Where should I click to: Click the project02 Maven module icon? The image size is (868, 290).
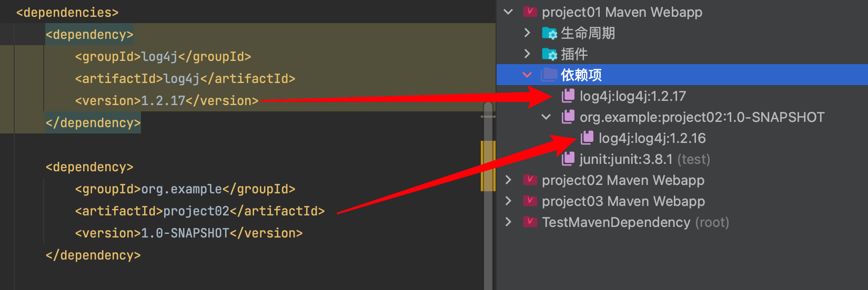point(530,180)
